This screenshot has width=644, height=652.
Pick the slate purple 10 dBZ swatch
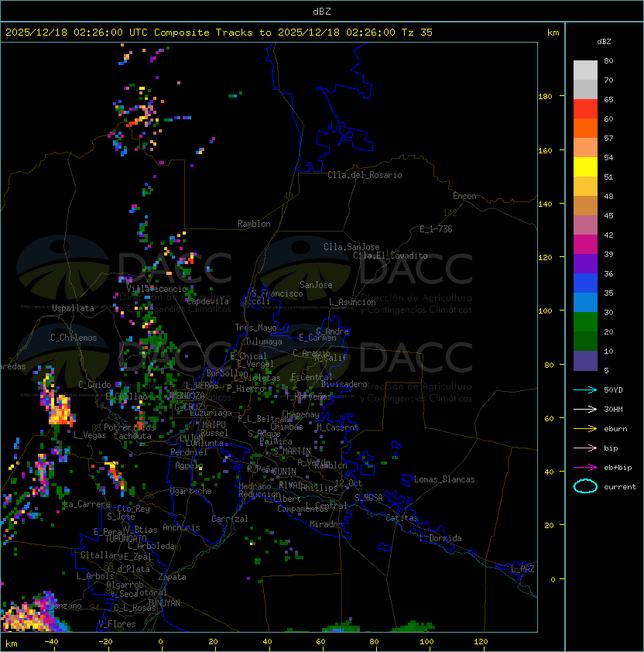tap(585, 361)
